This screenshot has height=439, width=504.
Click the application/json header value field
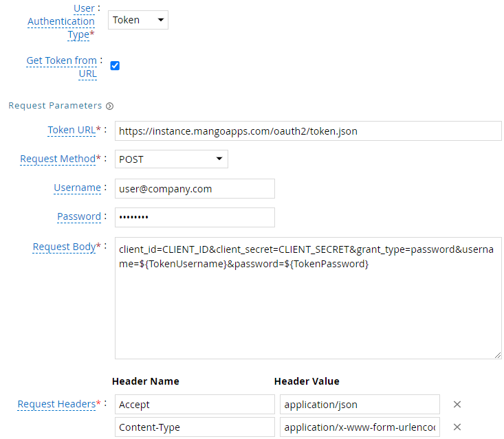360,405
